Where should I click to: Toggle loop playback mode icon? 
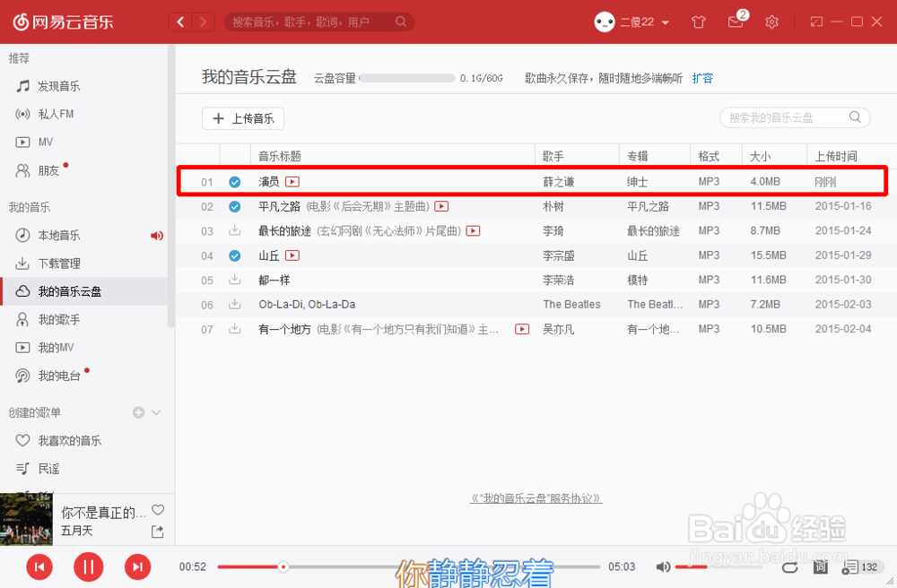pos(789,567)
